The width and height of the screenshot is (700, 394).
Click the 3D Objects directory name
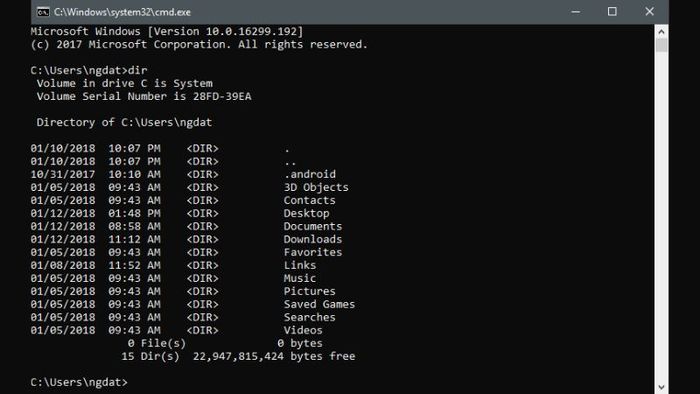tap(316, 187)
